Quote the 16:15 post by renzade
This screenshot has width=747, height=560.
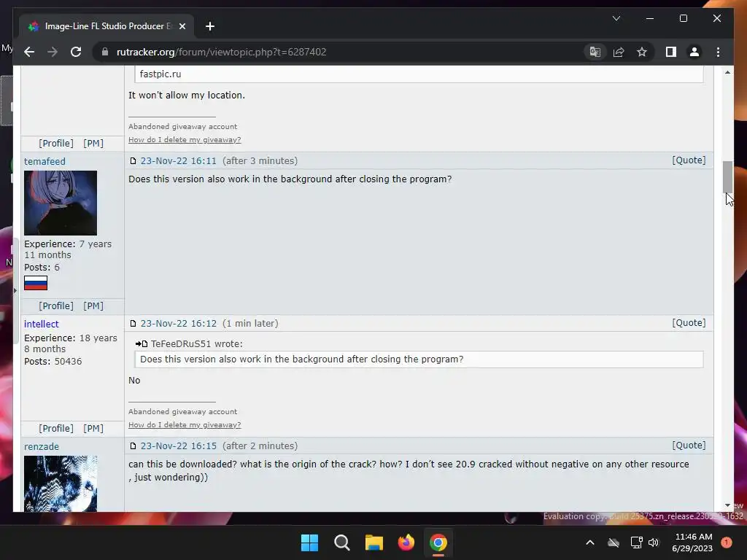point(689,446)
